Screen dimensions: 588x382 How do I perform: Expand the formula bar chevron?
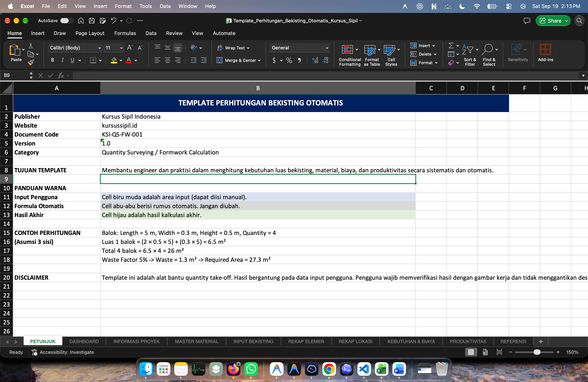tap(583, 76)
